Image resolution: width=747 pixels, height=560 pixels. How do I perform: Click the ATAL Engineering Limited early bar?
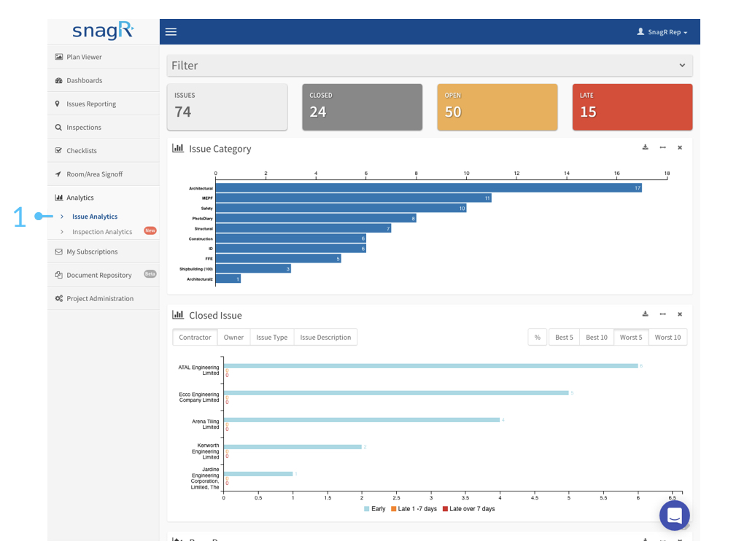coord(430,366)
